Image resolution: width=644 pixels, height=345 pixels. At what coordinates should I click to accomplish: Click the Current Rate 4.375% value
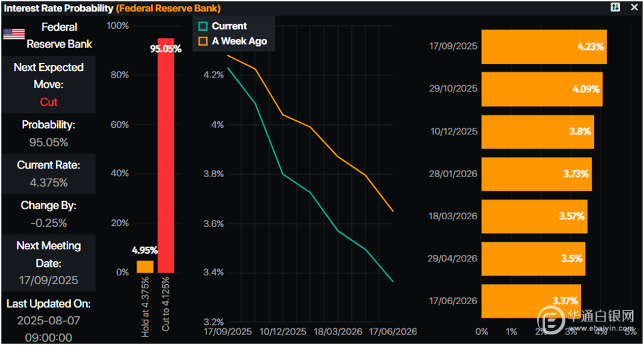click(49, 183)
